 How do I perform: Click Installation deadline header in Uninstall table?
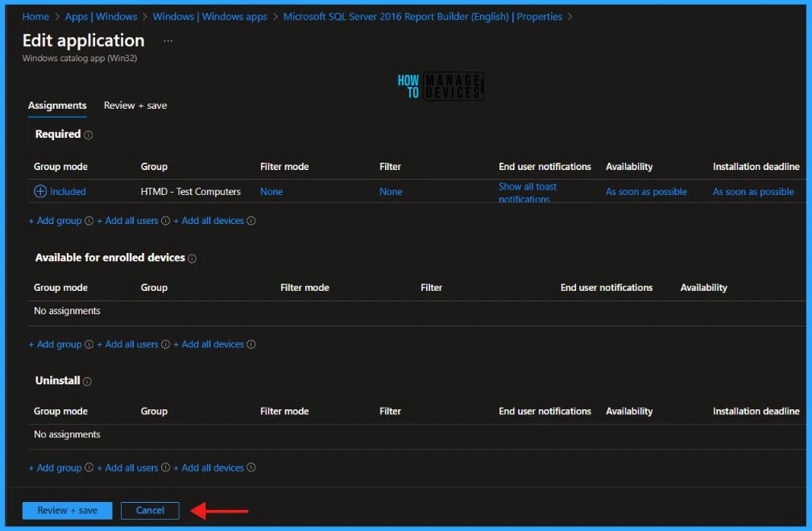756,411
